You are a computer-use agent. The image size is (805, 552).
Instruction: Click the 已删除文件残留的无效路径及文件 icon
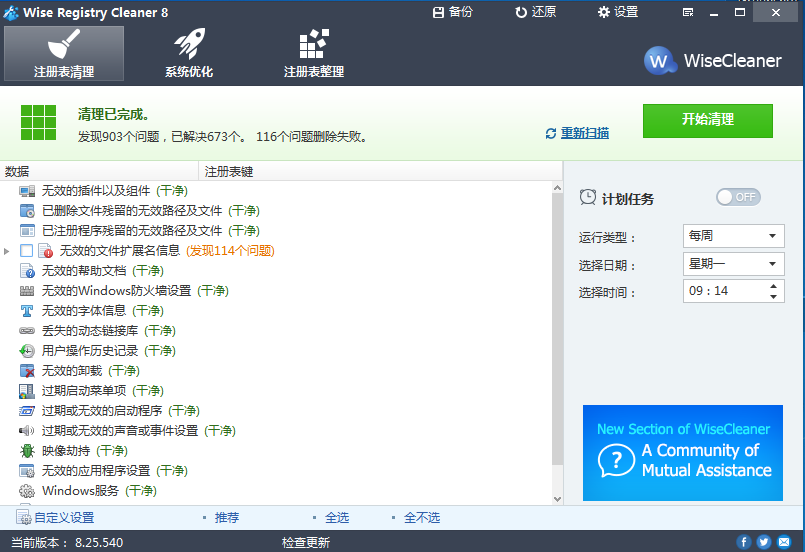(27, 211)
